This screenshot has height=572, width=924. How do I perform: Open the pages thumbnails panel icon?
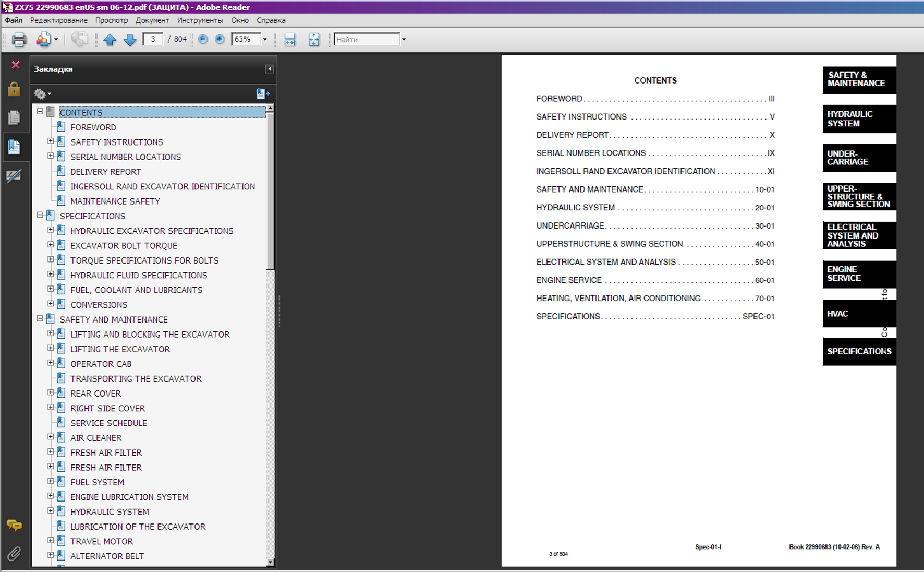(14, 117)
